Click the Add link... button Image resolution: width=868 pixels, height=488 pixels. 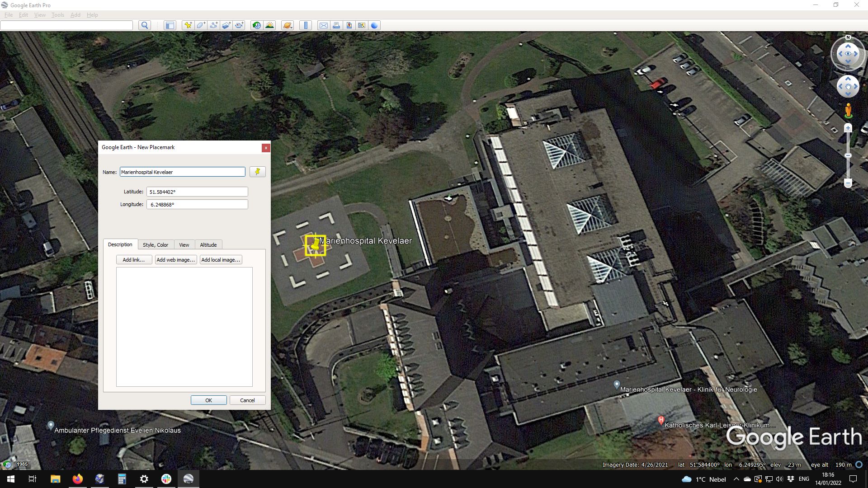click(x=134, y=260)
